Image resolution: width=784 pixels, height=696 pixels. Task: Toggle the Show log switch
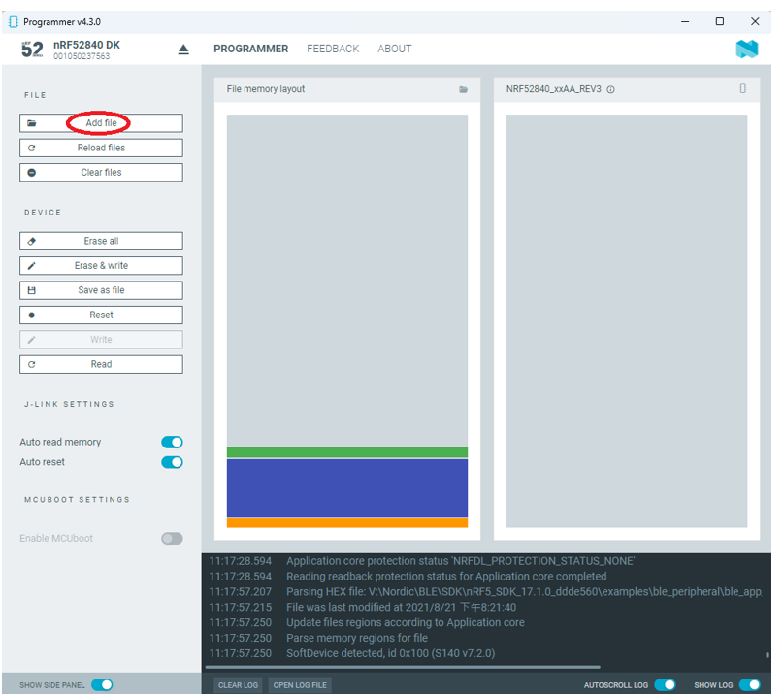pos(749,684)
